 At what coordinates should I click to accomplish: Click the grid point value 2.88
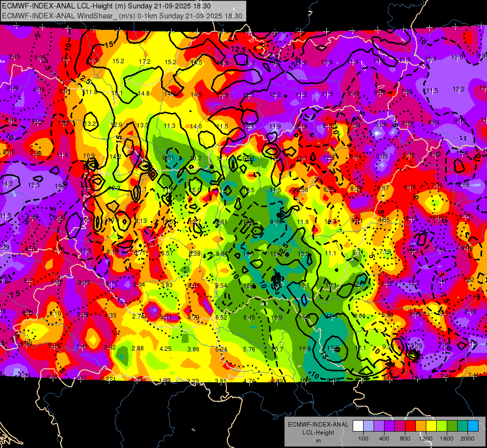(x=138, y=348)
